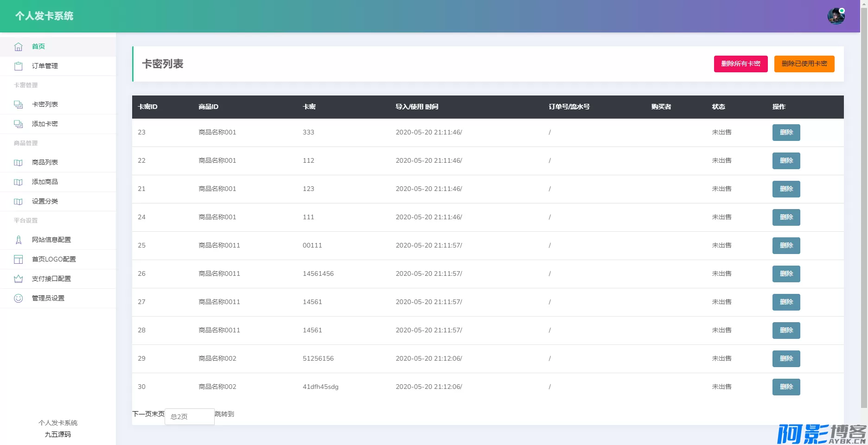Click the icon next to 设置分类

[18, 202]
